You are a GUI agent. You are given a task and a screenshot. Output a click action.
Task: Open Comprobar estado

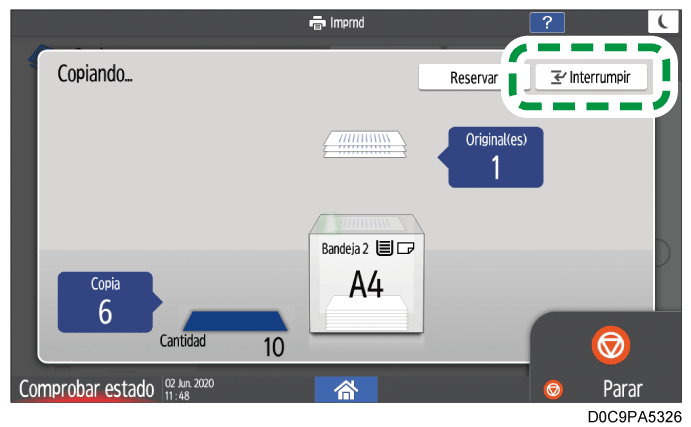click(85, 389)
